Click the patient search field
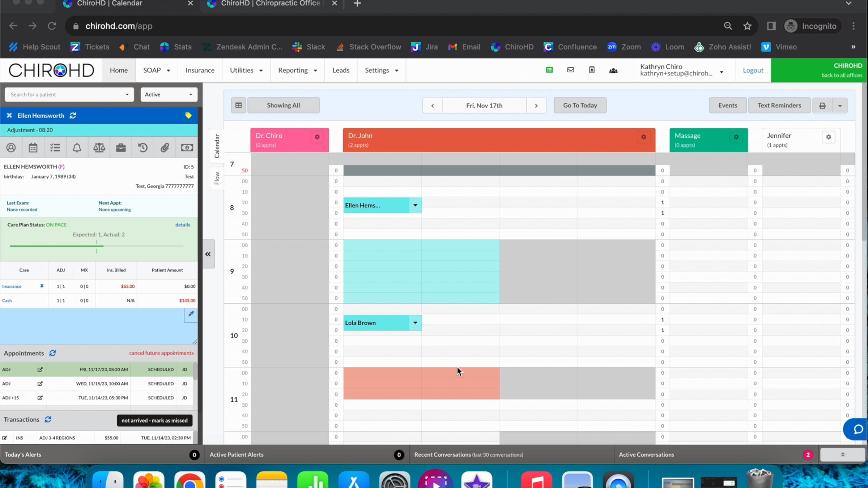This screenshot has width=868, height=488. pos(69,94)
